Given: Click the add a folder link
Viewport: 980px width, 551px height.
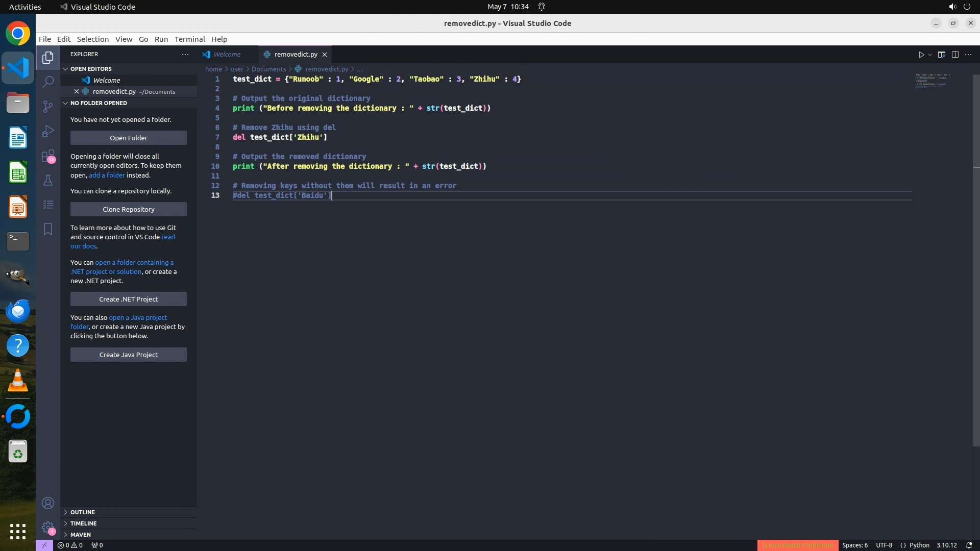Looking at the screenshot, I should click(107, 175).
